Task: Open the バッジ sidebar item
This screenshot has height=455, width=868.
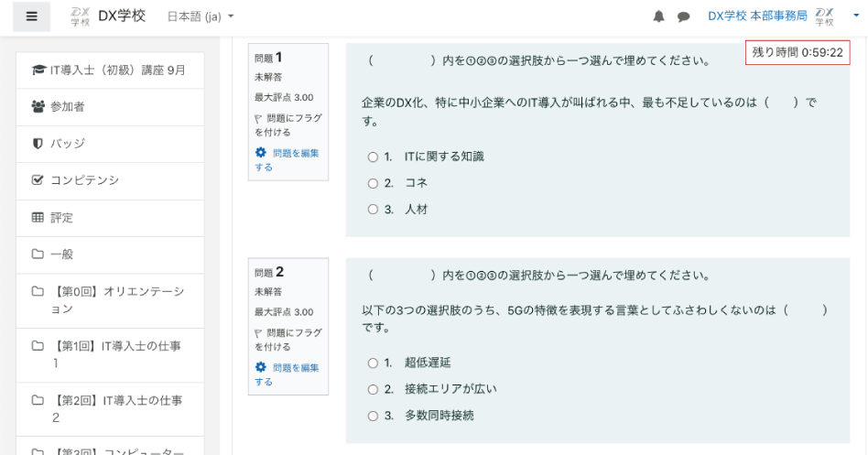Action: tap(67, 144)
